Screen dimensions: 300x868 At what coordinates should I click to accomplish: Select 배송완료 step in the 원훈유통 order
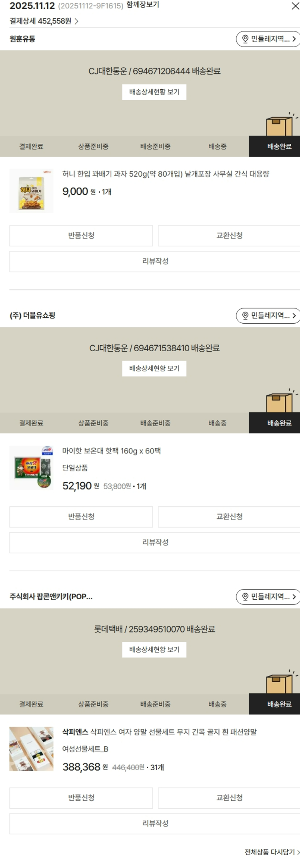click(279, 147)
